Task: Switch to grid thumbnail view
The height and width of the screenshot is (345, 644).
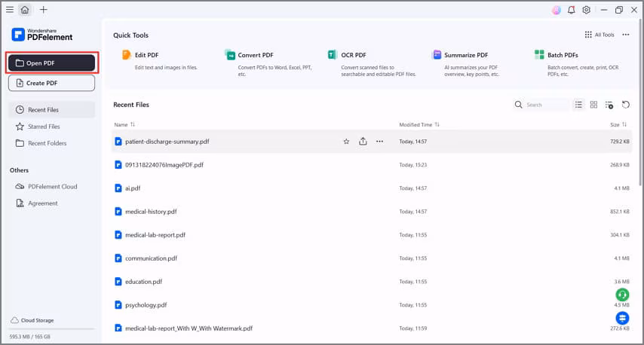Action: coord(593,105)
